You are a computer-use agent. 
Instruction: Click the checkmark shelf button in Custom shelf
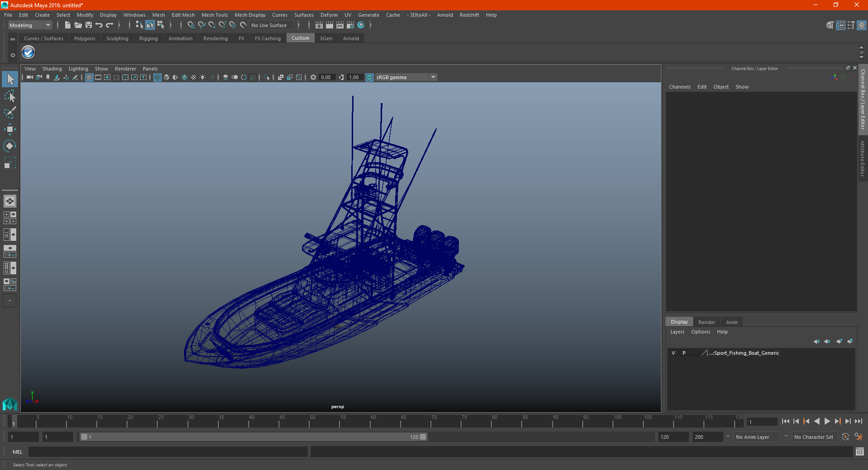pyautogui.click(x=28, y=53)
